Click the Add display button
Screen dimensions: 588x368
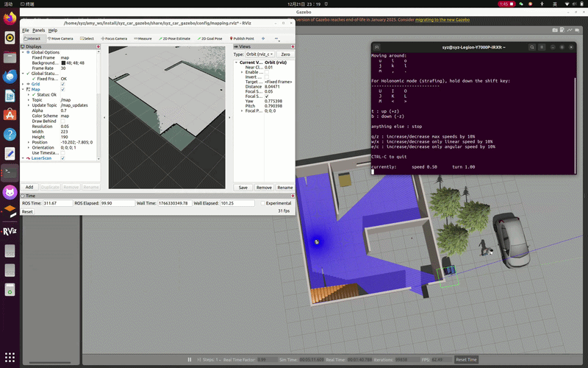pyautogui.click(x=29, y=187)
